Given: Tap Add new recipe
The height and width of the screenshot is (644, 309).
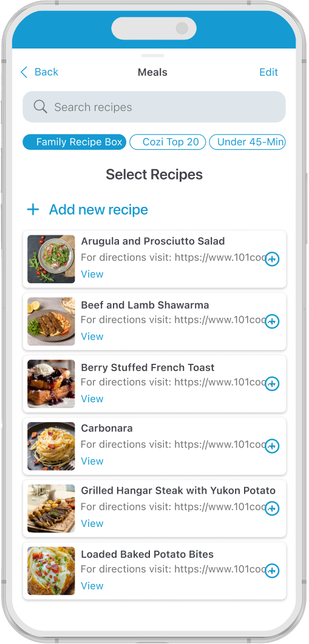Looking at the screenshot, I should (x=87, y=209).
